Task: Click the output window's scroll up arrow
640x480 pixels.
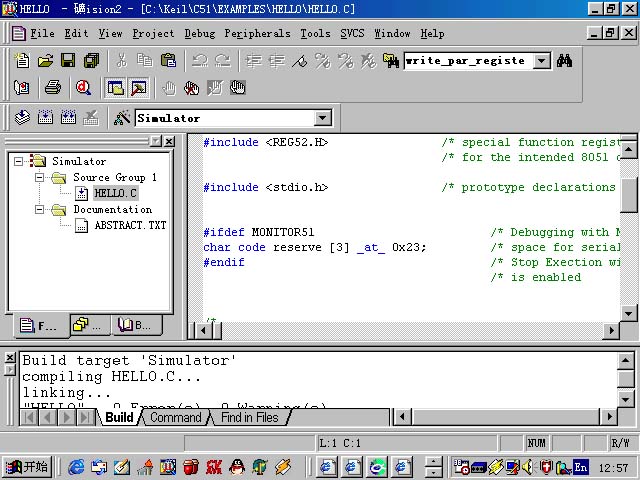Action: [x=626, y=360]
